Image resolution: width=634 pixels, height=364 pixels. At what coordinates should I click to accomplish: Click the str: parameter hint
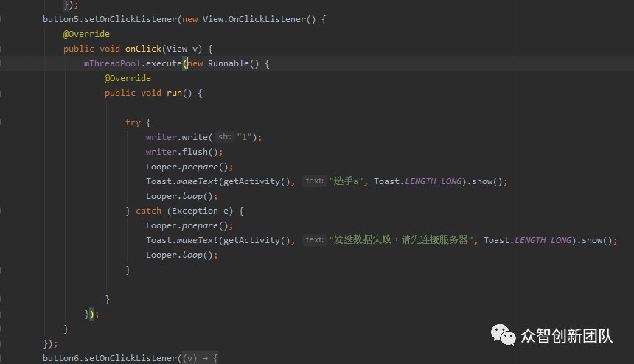click(225, 137)
